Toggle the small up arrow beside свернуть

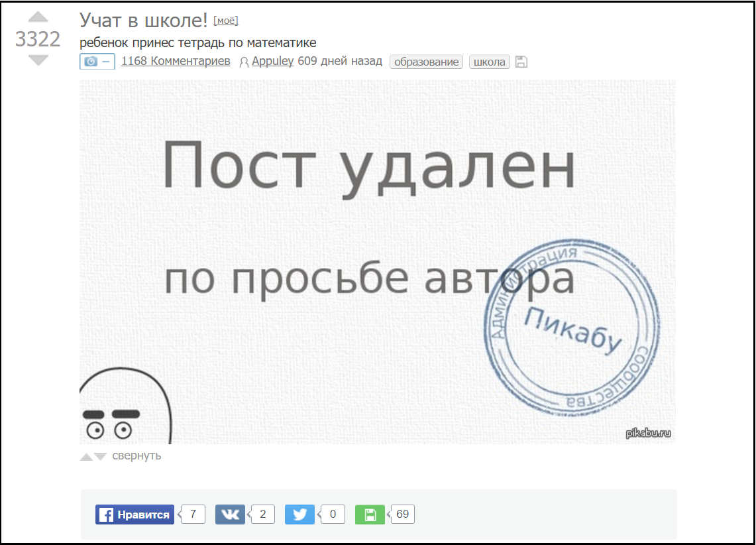[87, 456]
